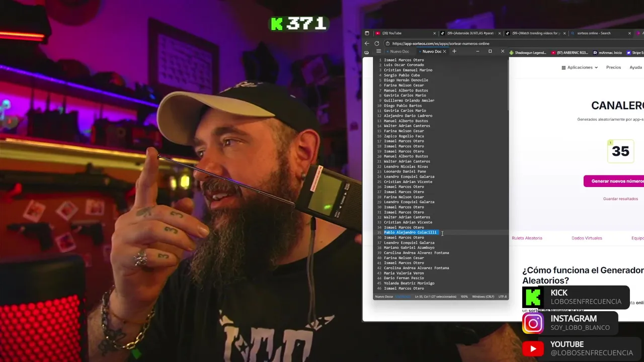The image size is (644, 362).
Task: Click line 44 Dario Fernan Pescio
Action: [x=404, y=278]
